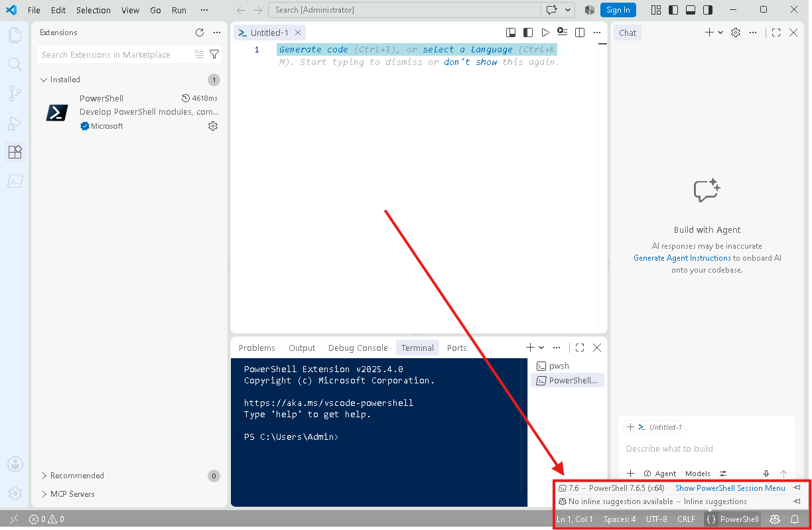812x530 pixels.
Task: Clear the extensions search results
Action: pyautogui.click(x=199, y=54)
